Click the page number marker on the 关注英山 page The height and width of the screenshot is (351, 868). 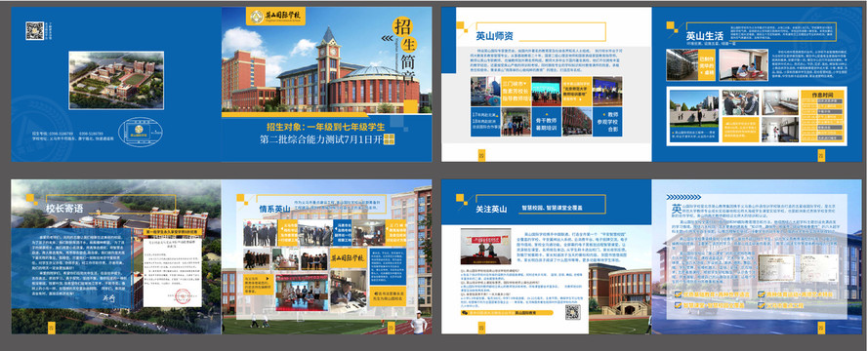(481, 329)
